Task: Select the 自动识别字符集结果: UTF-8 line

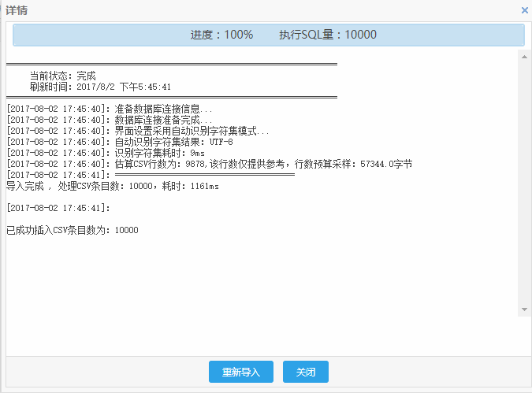Action: tap(120, 142)
